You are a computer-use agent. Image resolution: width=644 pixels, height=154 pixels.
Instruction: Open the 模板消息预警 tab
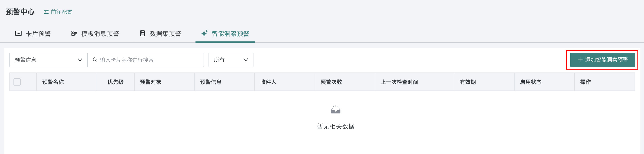pos(100,34)
